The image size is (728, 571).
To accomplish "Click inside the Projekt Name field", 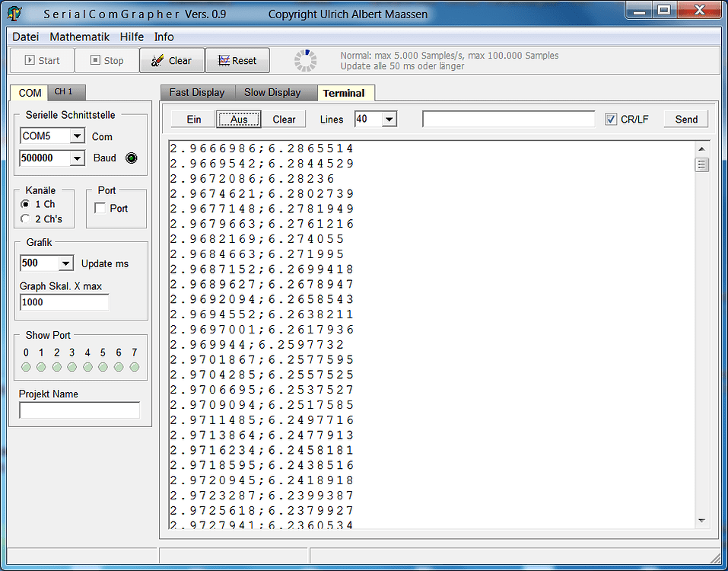I will (x=79, y=410).
